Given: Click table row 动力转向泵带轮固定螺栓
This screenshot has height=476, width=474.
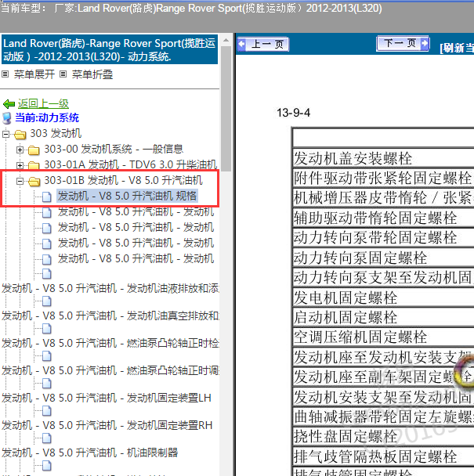Looking at the screenshot, I should coord(383,238).
